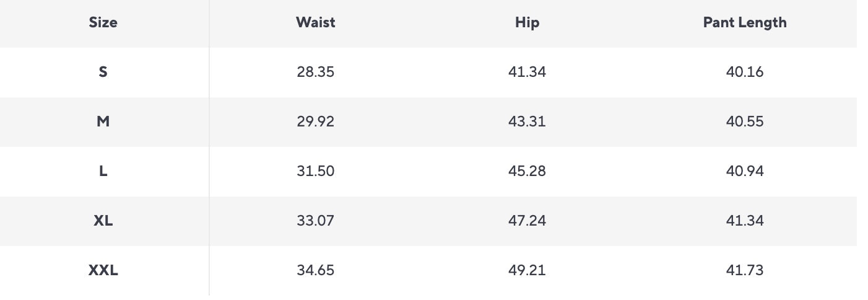
Task: Click hip value 41.34 for size S
Action: pyautogui.click(x=527, y=72)
